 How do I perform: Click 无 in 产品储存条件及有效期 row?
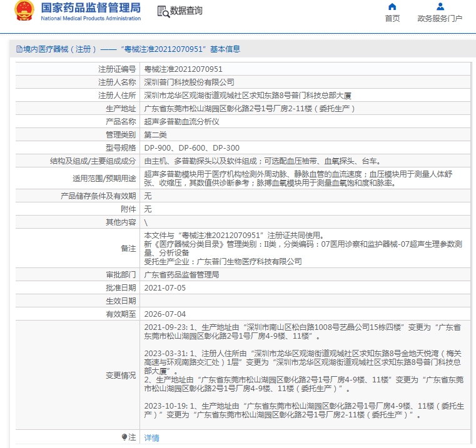point(148,196)
